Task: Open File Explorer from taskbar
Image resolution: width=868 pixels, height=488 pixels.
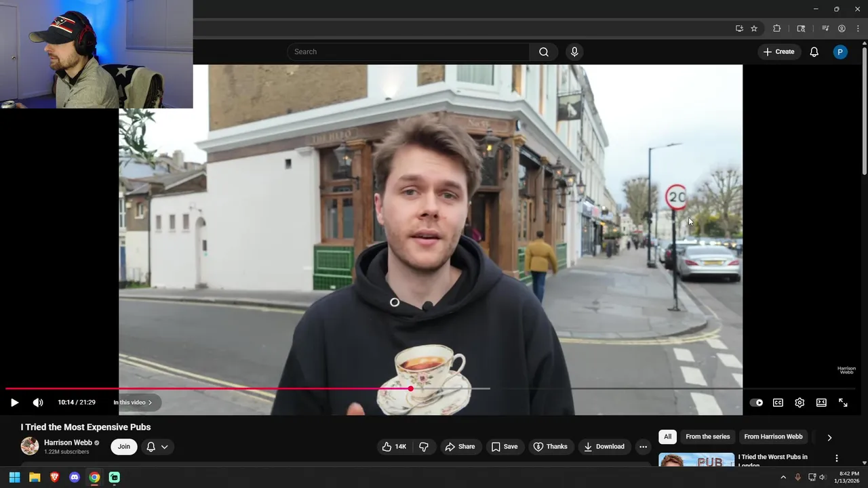Action: click(x=35, y=477)
